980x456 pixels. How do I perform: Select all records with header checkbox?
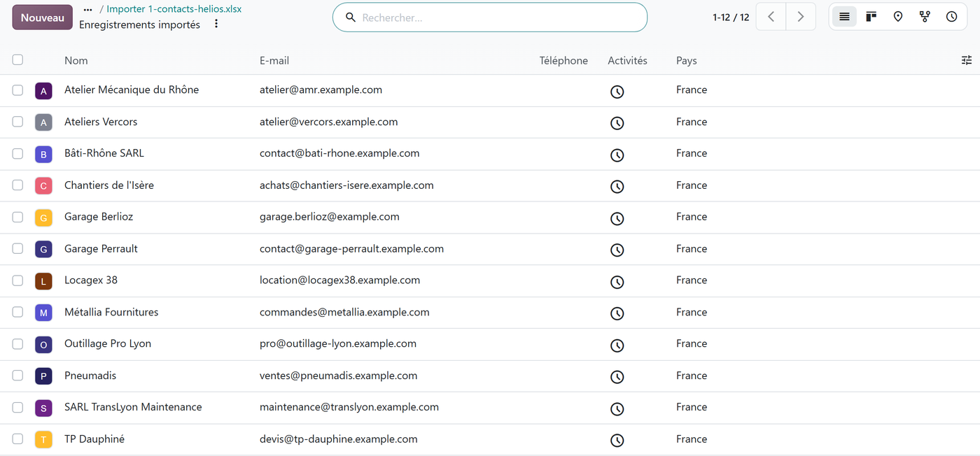point(17,60)
